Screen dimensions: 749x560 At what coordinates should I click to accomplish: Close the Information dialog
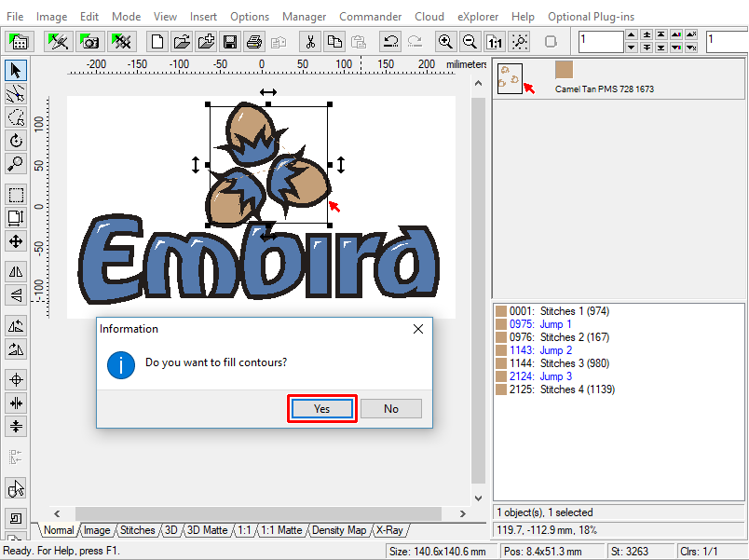(x=418, y=329)
